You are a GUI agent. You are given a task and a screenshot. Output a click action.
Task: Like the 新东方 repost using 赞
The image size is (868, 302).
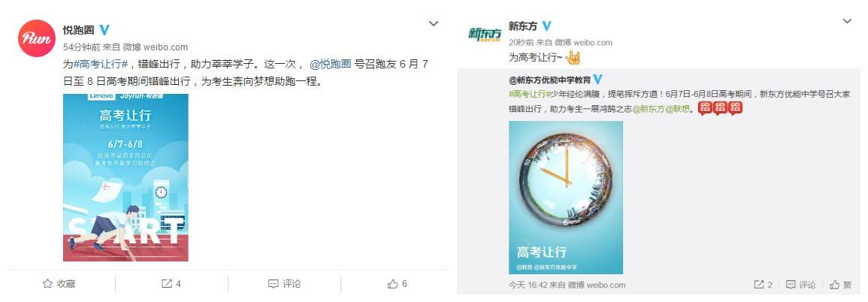(x=840, y=285)
